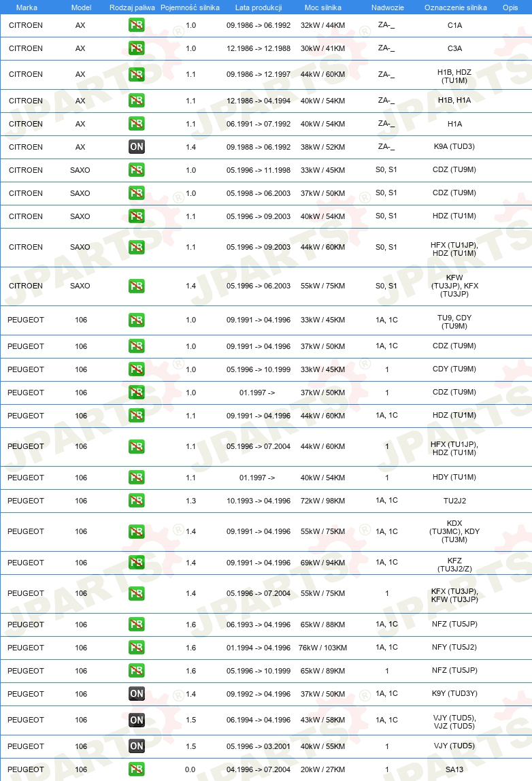Click the petrol icon in the C3A engine row
This screenshot has height=781, width=532.
click(x=137, y=48)
